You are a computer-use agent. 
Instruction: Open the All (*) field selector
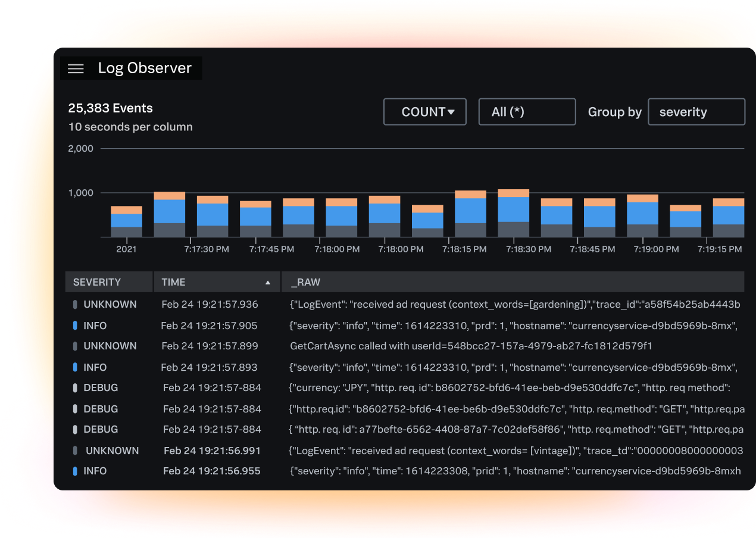pos(527,112)
